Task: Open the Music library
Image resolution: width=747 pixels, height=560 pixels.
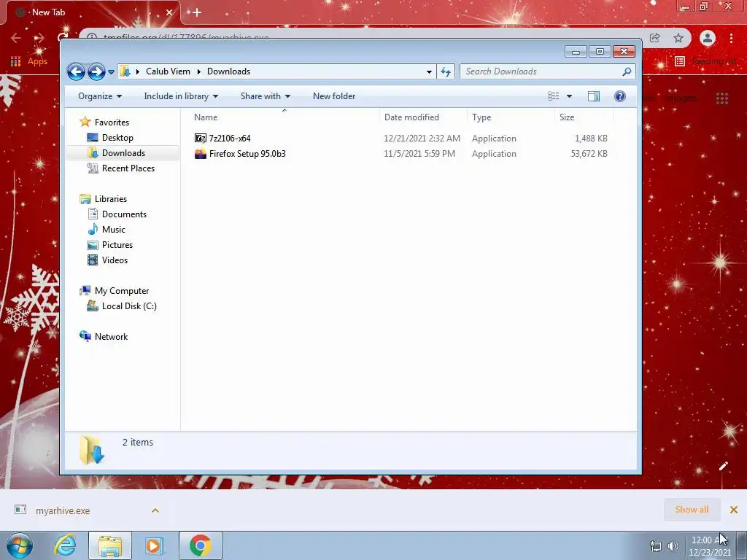Action: [113, 229]
